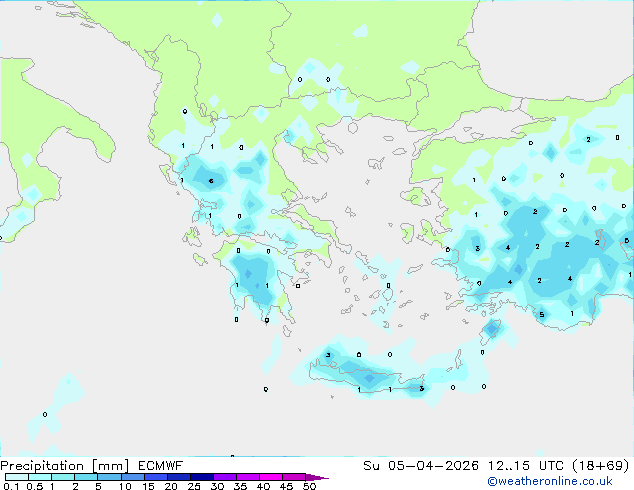Image resolution: width=634 pixels, height=490 pixels.
Task: Click the legend label "30"
Action: click(217, 486)
